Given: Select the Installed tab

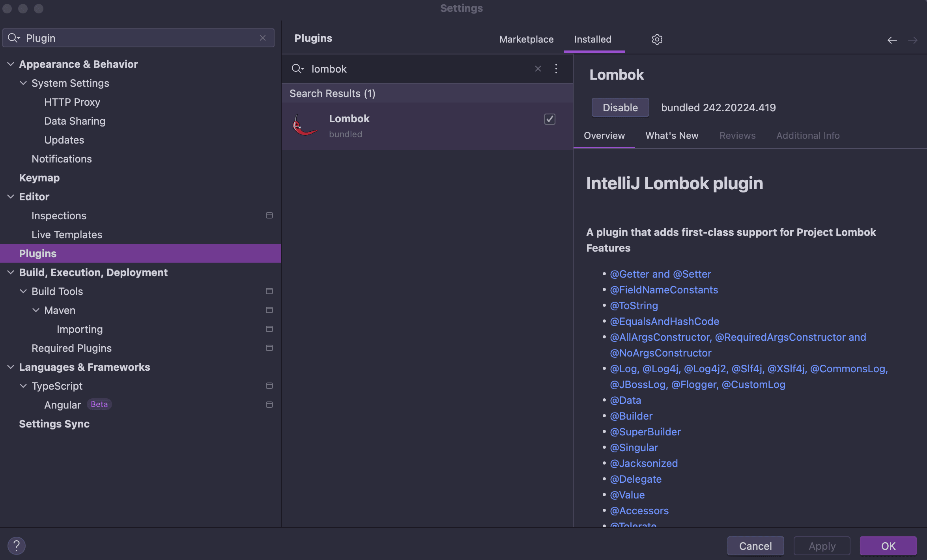Looking at the screenshot, I should 592,39.
